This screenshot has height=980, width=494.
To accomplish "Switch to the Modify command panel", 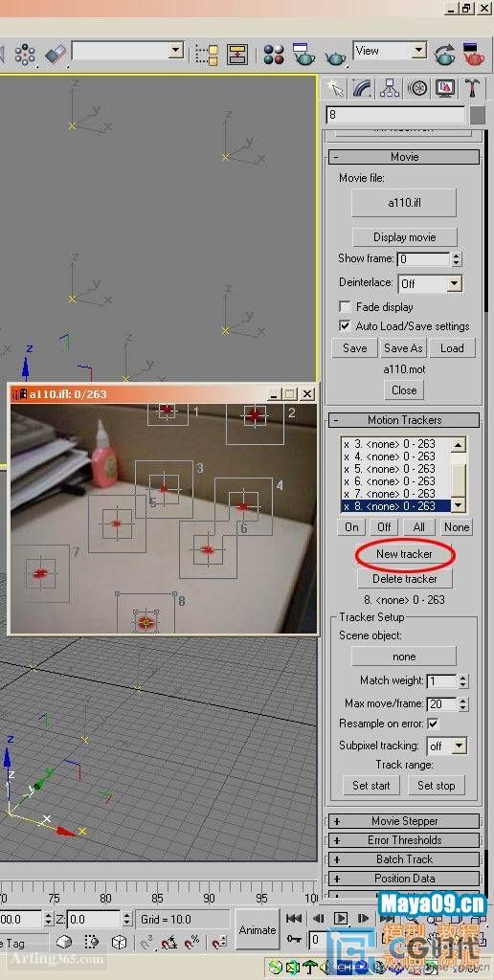I will coord(363,88).
